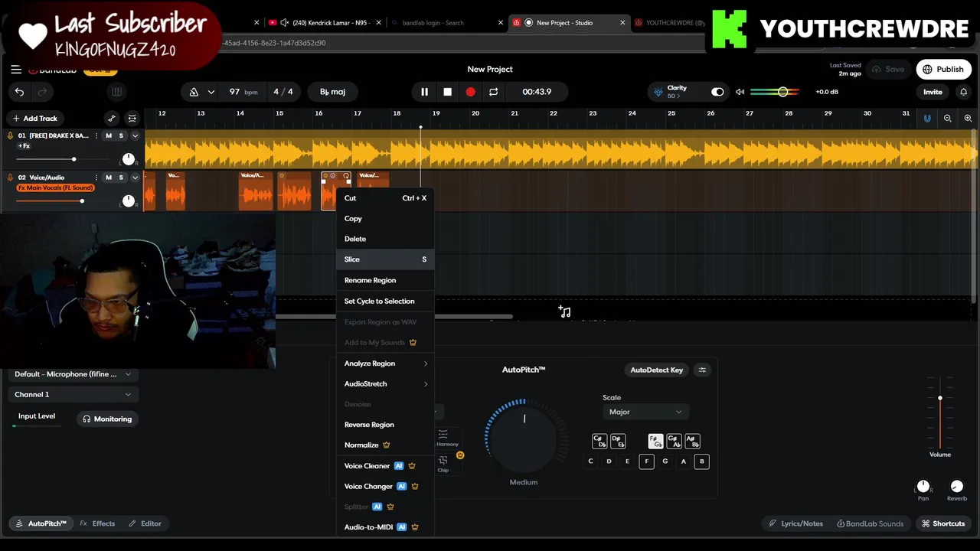Toggle the F note in AutoPitch scale

(646, 461)
